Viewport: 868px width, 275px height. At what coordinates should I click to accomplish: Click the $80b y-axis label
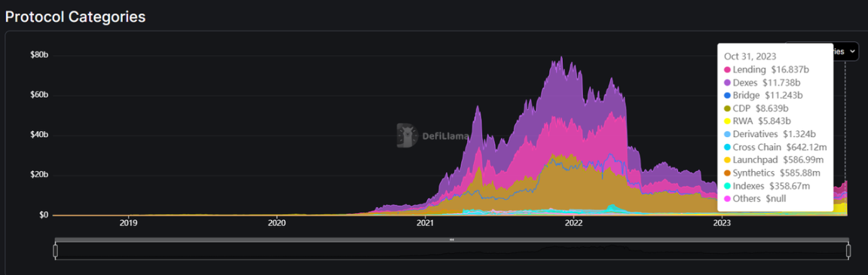click(39, 55)
